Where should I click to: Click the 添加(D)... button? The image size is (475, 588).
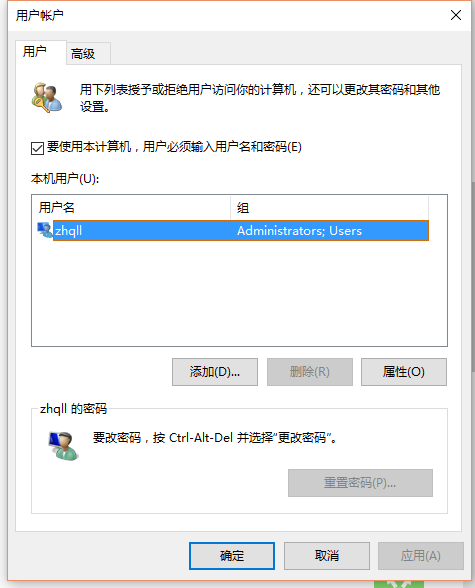click(x=215, y=372)
